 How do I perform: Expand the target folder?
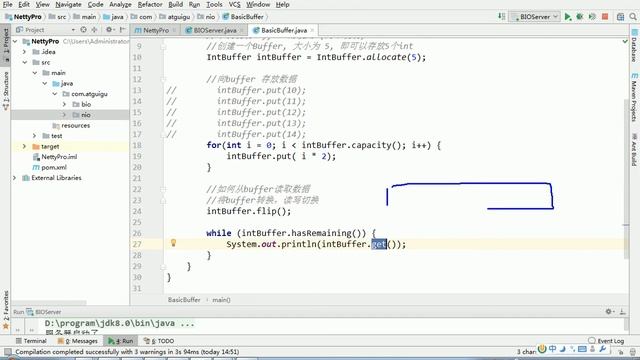(24, 147)
